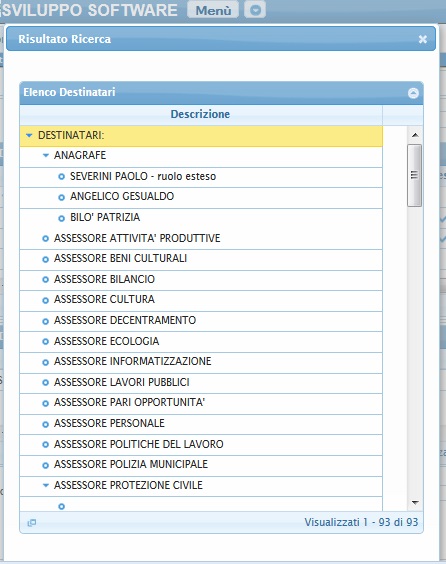Close the Risultato Ricerca dialog

coord(423,39)
